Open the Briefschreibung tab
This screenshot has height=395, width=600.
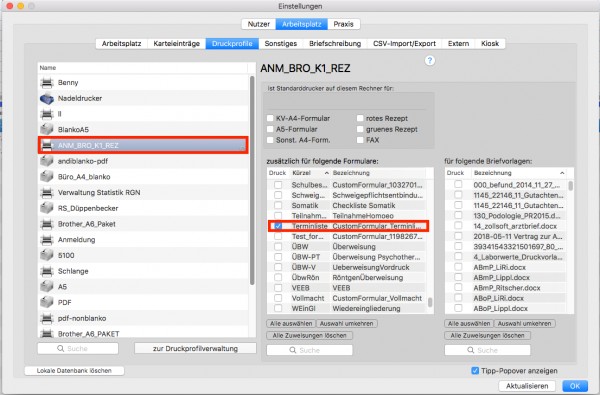[x=335, y=44]
